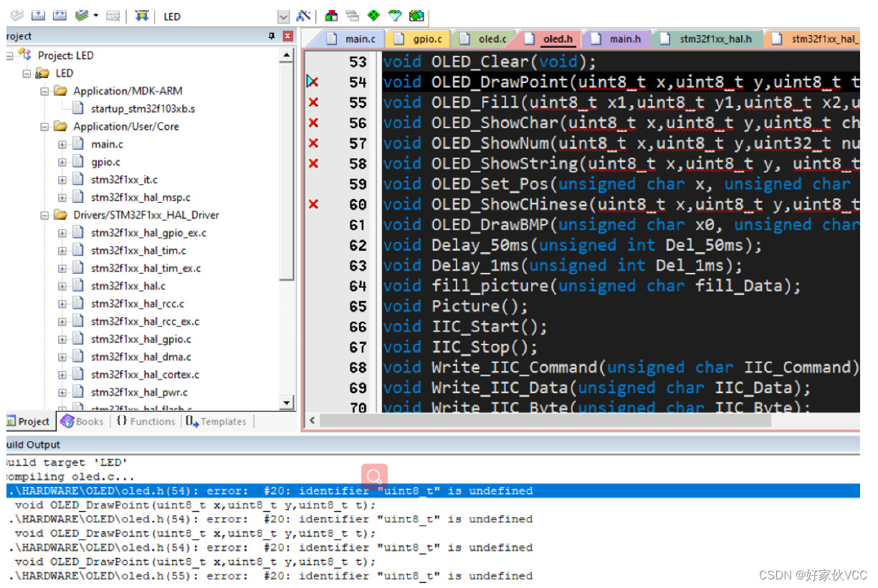The image size is (878, 588).
Task: Expand stm32f1xx_hal_msp.c dependencies
Action: (62, 197)
